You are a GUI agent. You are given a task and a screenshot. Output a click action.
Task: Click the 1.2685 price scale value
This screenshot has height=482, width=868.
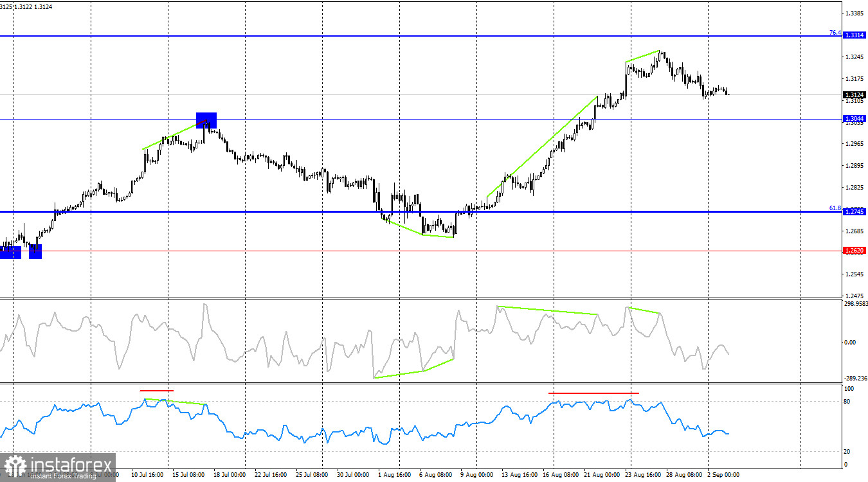pos(854,231)
